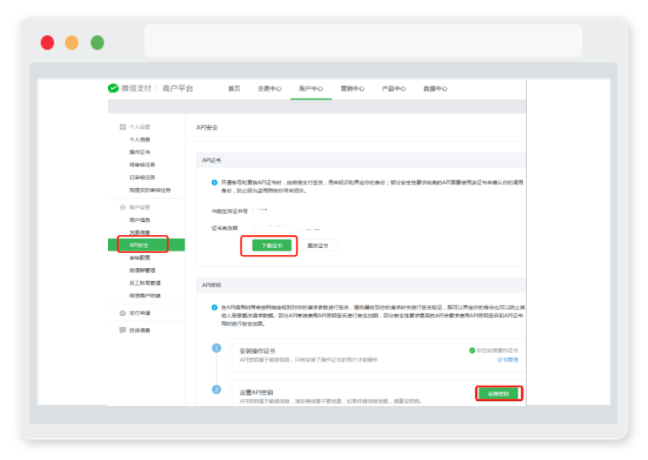
Task: Click the 商户平台 header text
Action: click(178, 88)
